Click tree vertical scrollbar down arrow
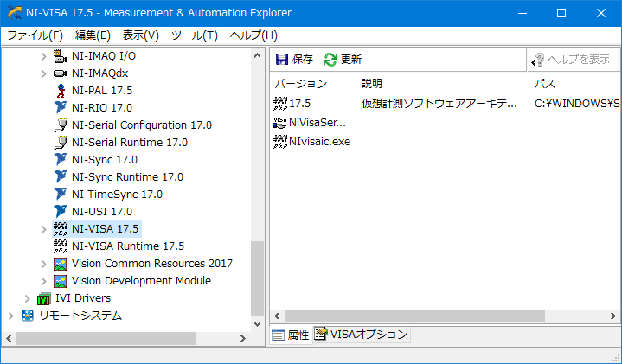 coord(258,324)
